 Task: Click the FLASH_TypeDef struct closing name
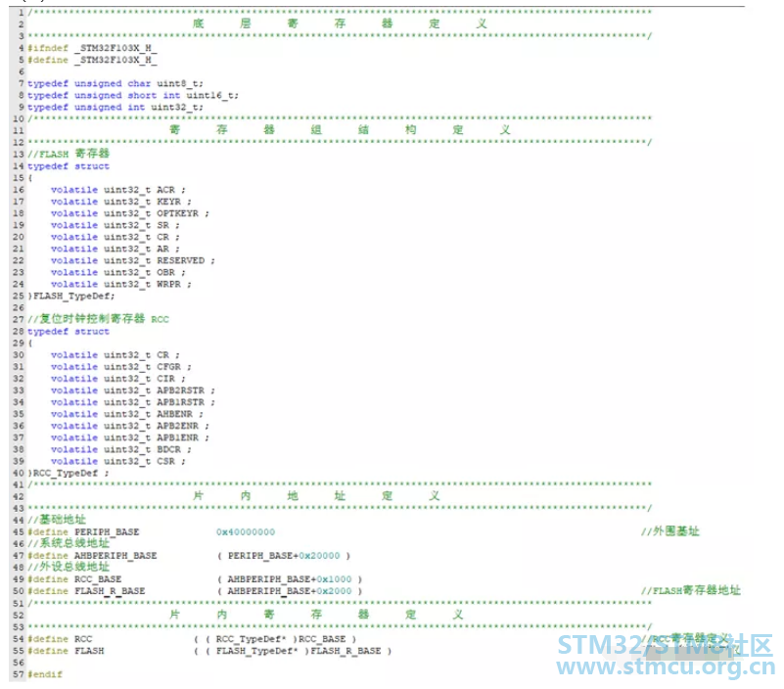coord(74,296)
